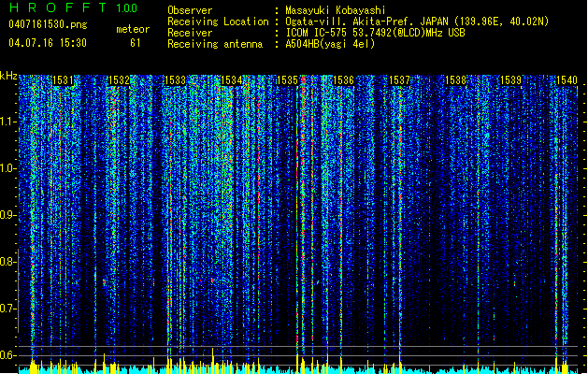Screen dimensions: 588x374
Task: Click the Ogata-vill. Akita-Pref. JAPAN location text
Action: [x=417, y=22]
